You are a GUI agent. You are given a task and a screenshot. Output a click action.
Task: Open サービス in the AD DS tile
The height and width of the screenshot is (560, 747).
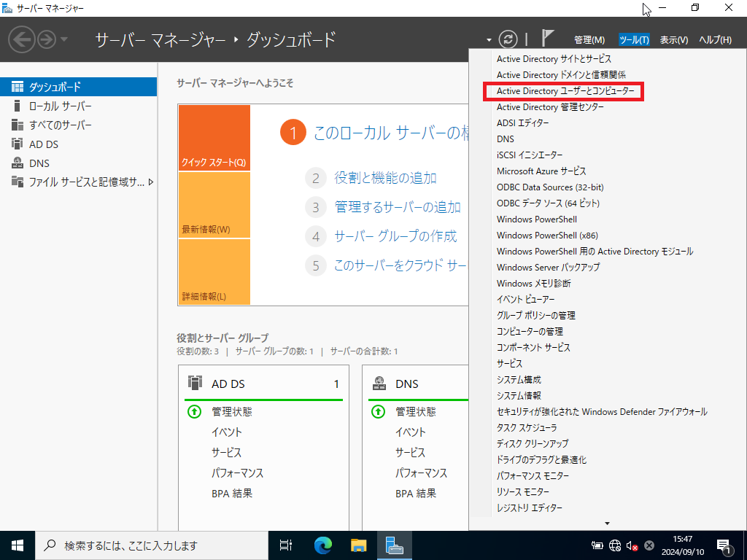click(x=227, y=452)
